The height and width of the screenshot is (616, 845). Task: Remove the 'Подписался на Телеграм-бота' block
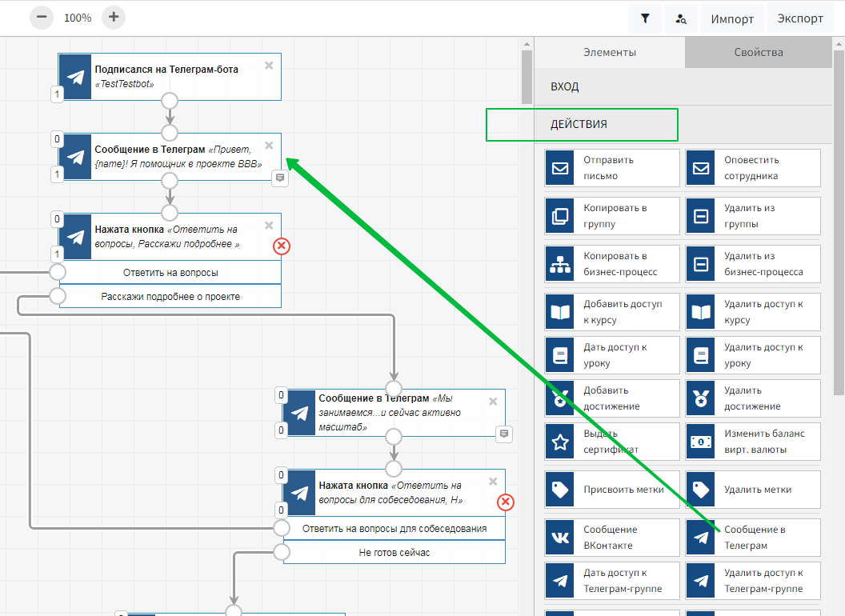[269, 66]
